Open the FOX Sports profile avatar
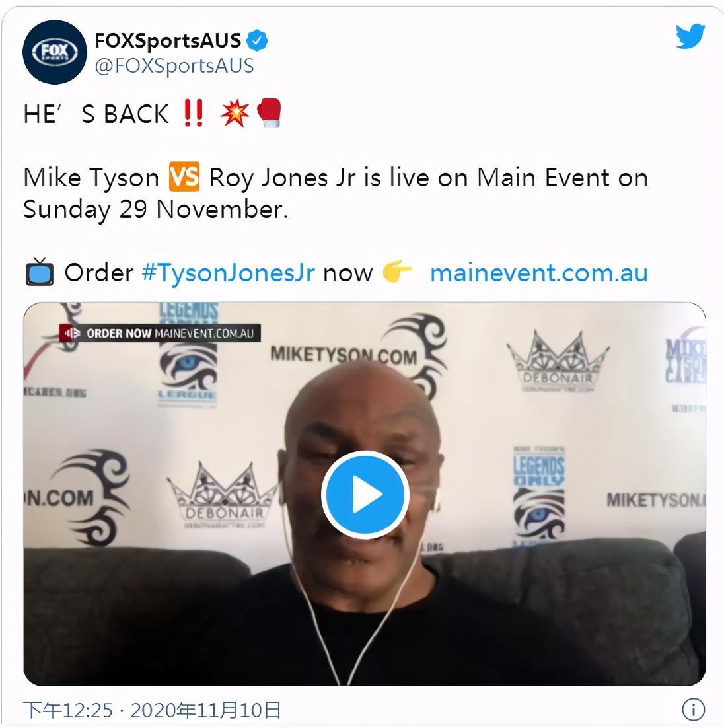Screen dimensions: 724x728 coord(55,52)
